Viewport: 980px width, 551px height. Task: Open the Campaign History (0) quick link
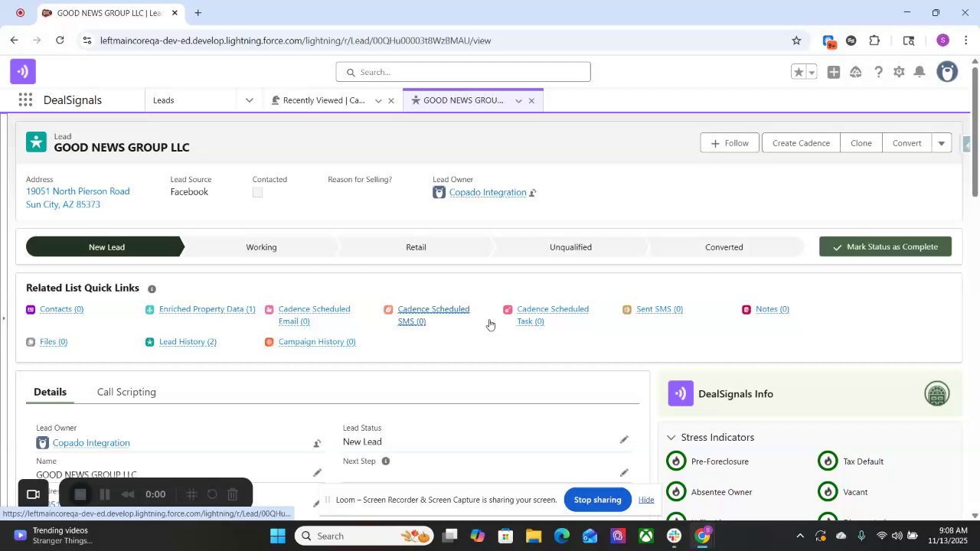tap(317, 342)
